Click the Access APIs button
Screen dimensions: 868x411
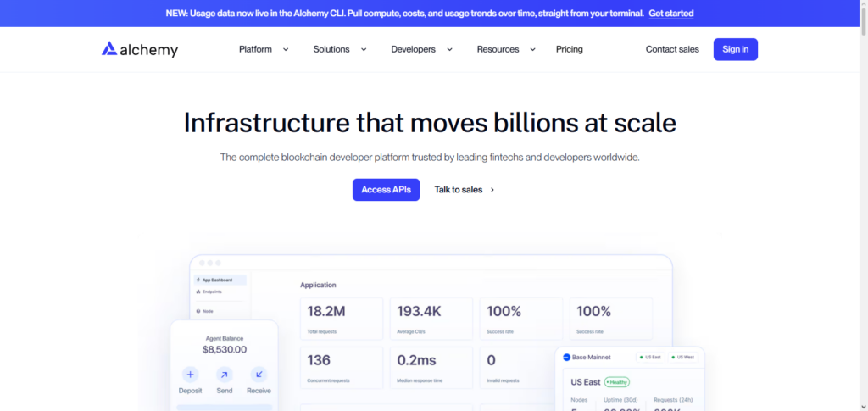click(386, 189)
